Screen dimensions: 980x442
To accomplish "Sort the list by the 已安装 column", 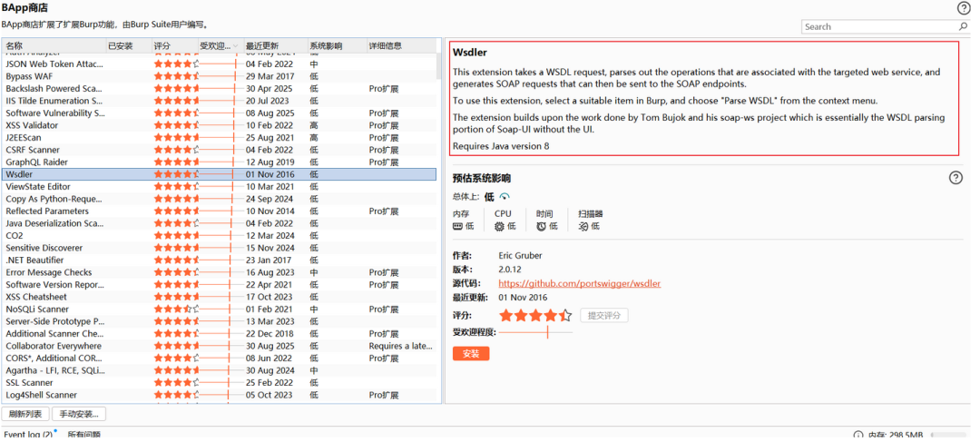I will coord(129,45).
